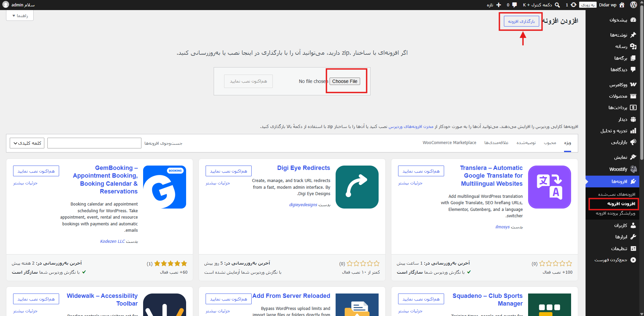
Task: Open the Media (رسانه) sidebar icon
Action: 633,46
